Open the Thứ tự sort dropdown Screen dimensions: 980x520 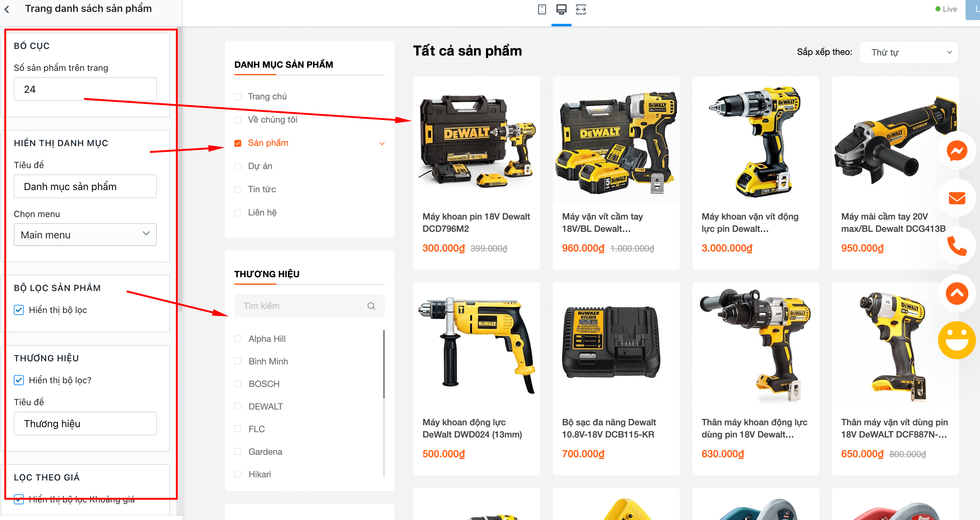(x=908, y=52)
